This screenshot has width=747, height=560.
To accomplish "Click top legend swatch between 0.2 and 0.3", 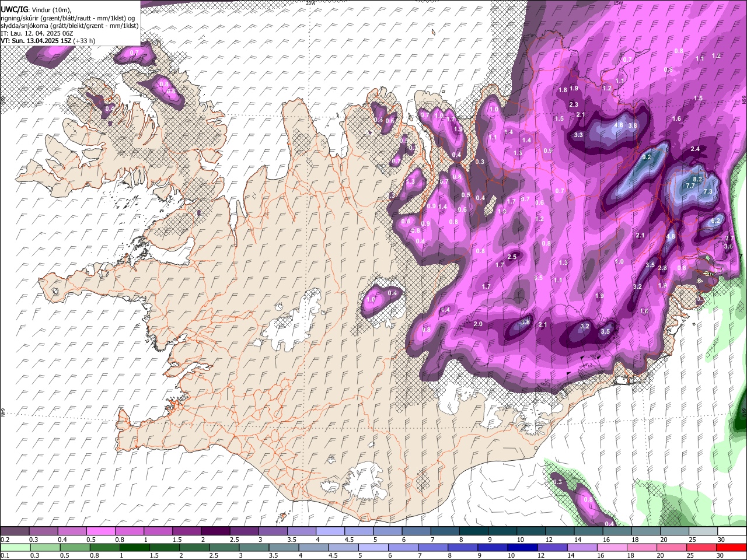I will [x=15, y=531].
